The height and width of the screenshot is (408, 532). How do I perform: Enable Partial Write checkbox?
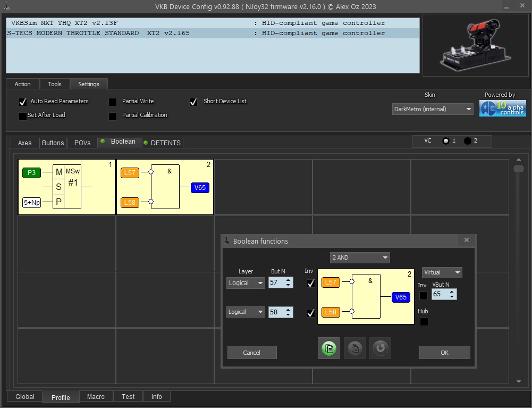tap(113, 102)
